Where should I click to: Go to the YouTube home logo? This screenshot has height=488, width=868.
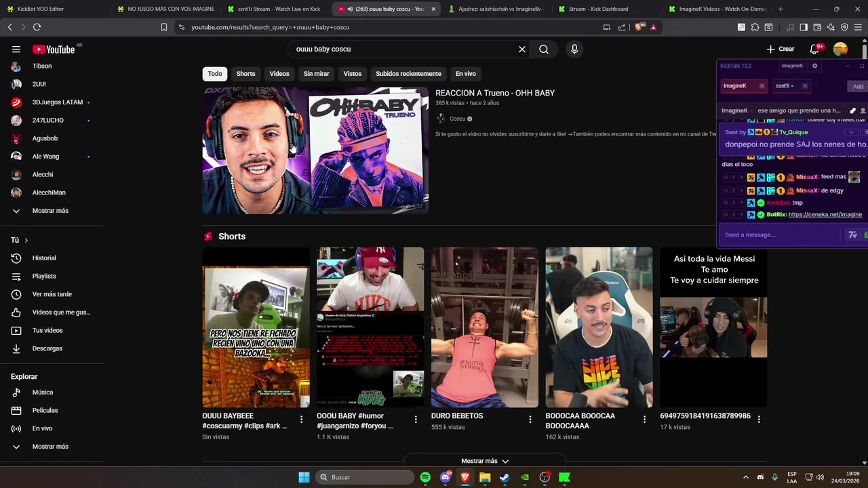click(x=54, y=49)
